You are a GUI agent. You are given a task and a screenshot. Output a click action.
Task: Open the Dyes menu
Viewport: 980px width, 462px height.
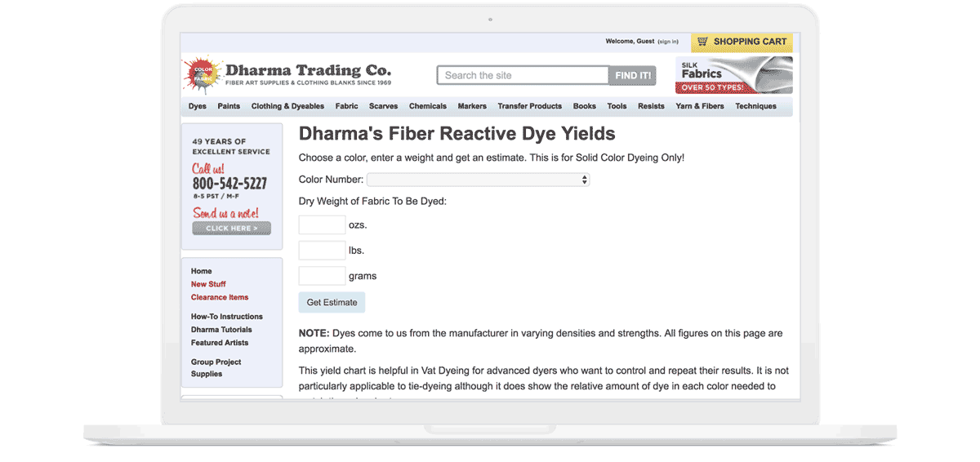198,106
